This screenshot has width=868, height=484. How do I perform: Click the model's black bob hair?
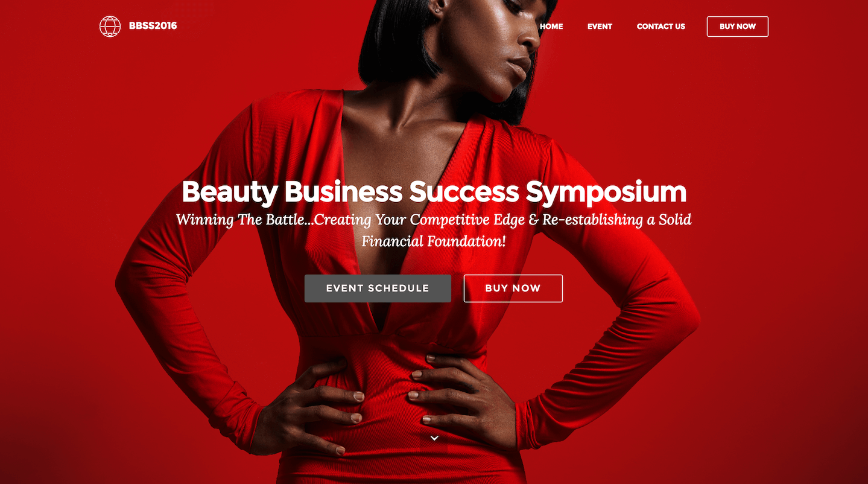[398, 36]
